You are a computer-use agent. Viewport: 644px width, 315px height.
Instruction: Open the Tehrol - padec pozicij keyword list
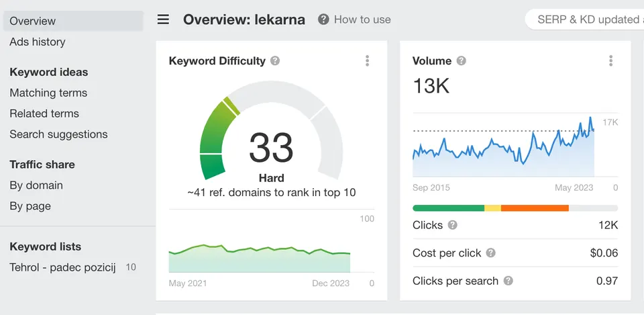click(63, 268)
